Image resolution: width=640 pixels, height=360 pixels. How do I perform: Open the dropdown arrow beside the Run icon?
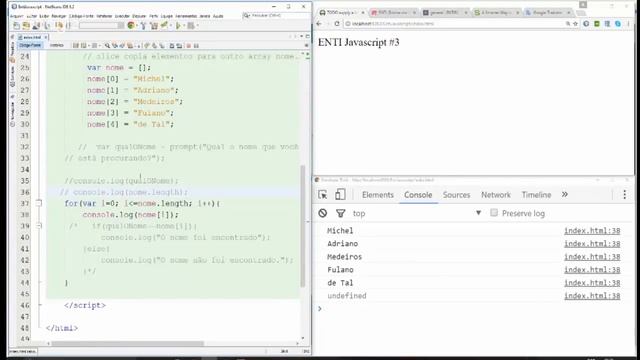[x=183, y=26]
